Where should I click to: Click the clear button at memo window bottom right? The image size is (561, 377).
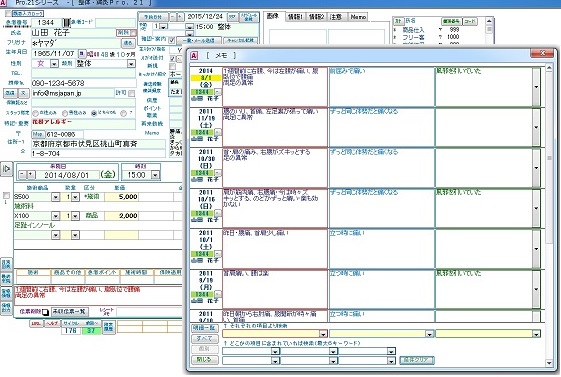417,360
